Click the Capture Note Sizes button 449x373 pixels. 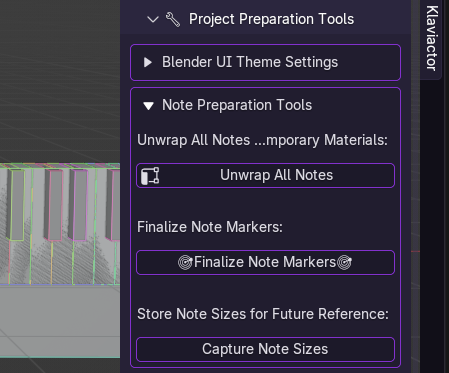pos(265,349)
